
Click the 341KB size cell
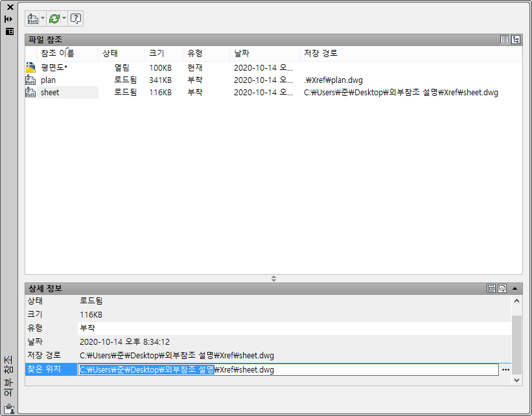(x=160, y=80)
